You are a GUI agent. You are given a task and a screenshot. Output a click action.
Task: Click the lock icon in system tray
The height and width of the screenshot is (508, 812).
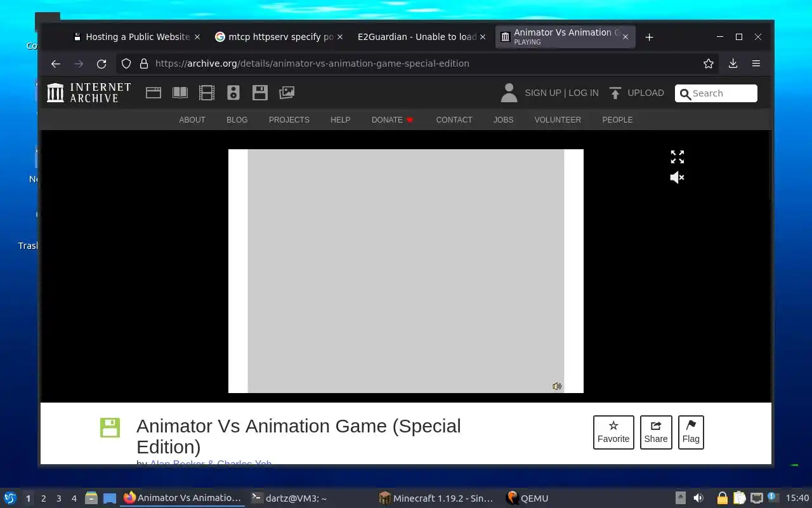[x=722, y=498]
